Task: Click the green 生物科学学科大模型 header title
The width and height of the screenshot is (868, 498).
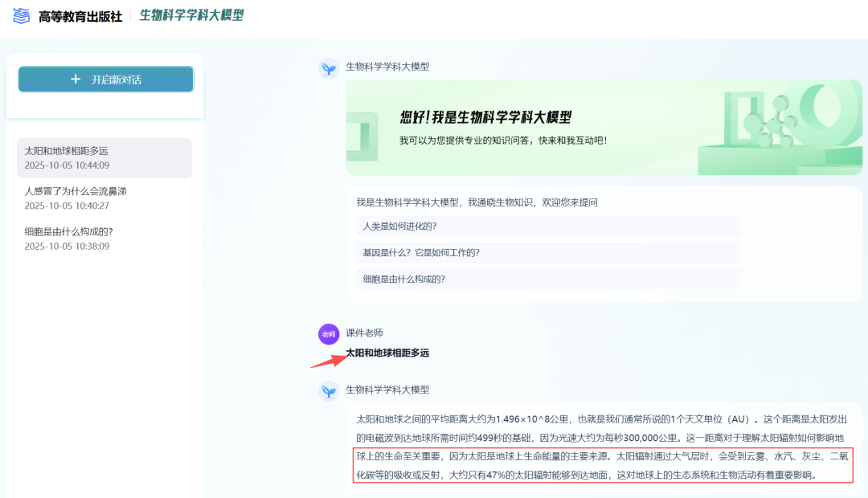Action: (191, 15)
